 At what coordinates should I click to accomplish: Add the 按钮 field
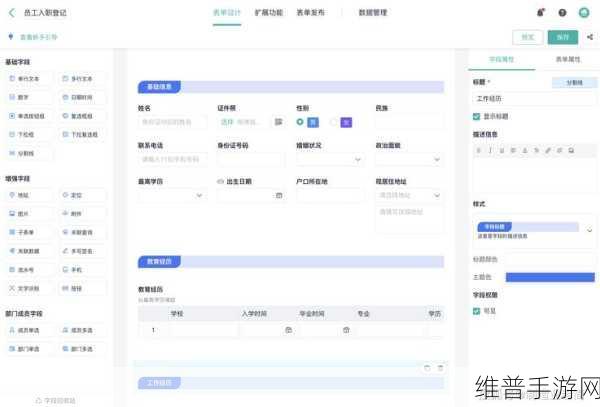click(82, 288)
